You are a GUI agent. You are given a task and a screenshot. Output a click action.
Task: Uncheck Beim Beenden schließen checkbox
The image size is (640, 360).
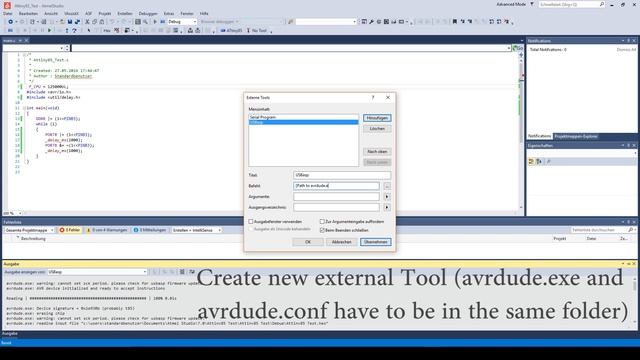coord(322,230)
